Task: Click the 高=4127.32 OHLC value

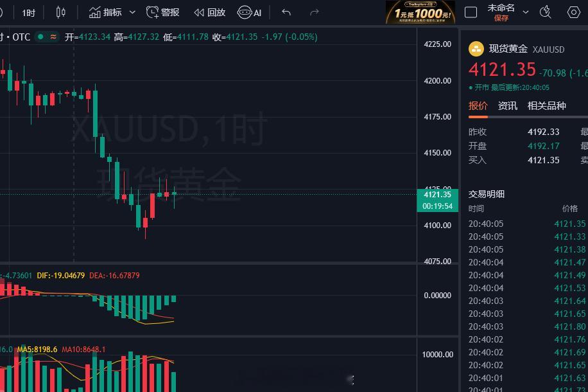Action: (137, 37)
